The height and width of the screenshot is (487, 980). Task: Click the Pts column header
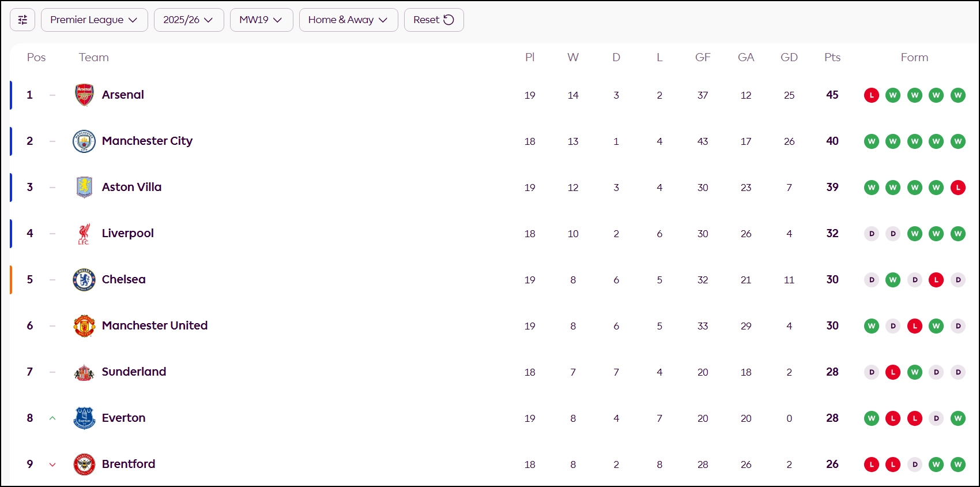(x=832, y=57)
